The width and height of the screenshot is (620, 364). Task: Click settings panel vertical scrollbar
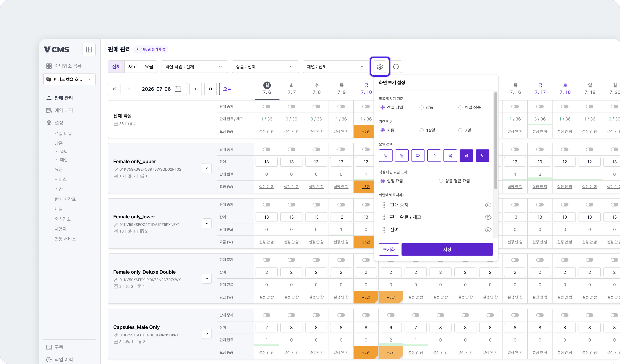[495, 141]
